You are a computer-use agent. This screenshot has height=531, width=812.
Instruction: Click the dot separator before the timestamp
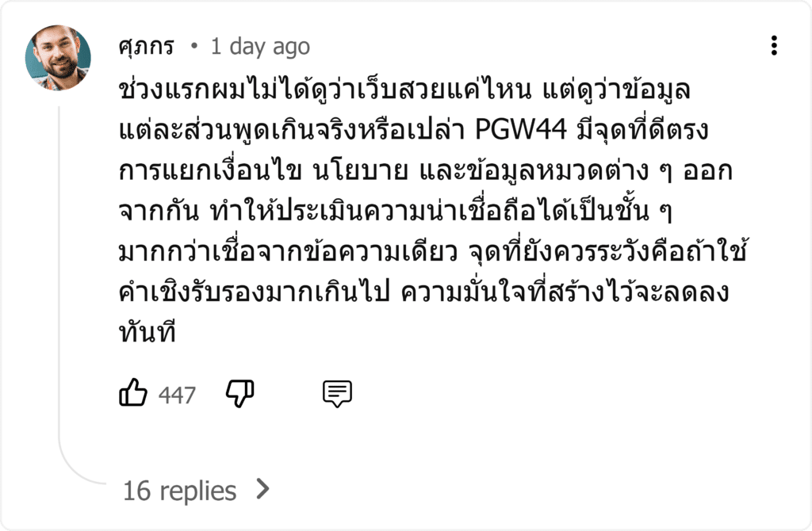click(194, 47)
